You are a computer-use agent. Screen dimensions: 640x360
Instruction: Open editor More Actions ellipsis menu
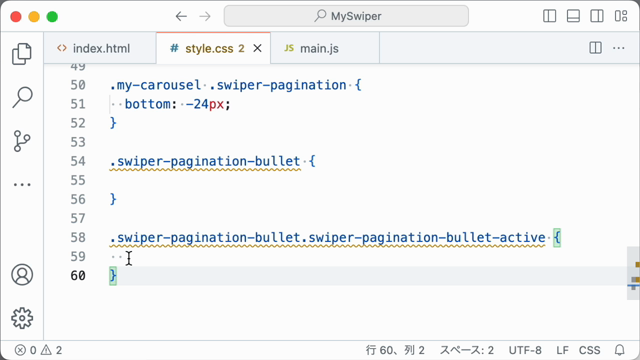(619, 48)
